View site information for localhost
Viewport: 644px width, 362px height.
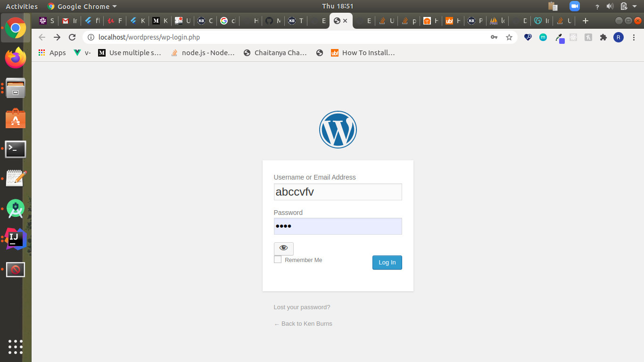click(91, 37)
